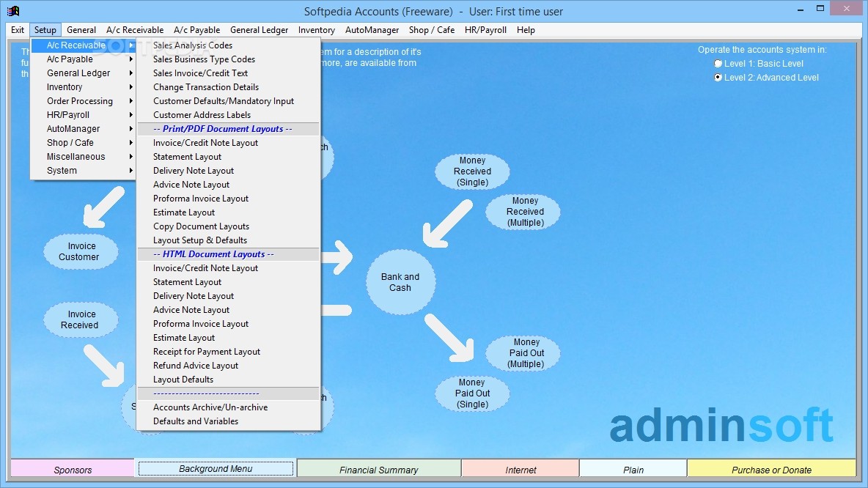Open the General Ledger menu bar item
This screenshot has width=868, height=488.
[259, 30]
